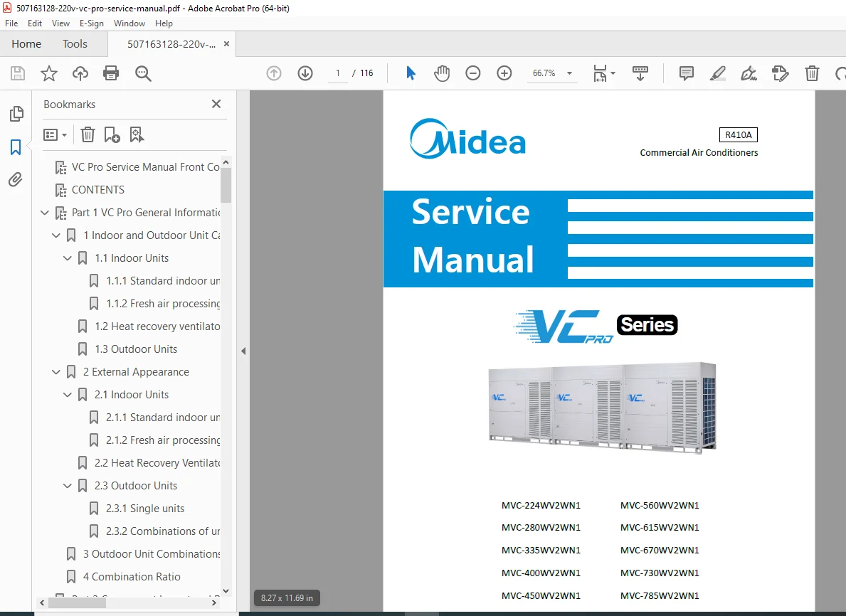Collapse the 2.1 Indoor Units bookmark
This screenshot has height=616, width=846.
(x=68, y=395)
